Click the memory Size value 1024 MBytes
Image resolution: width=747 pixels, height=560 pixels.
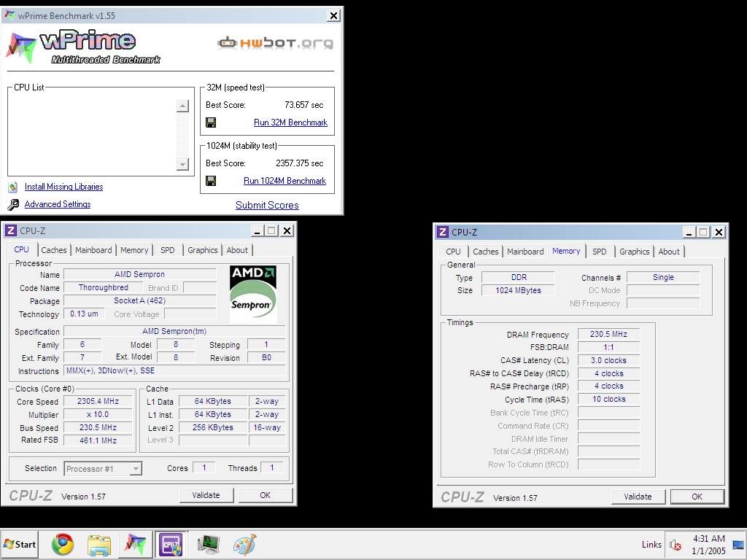click(x=519, y=290)
